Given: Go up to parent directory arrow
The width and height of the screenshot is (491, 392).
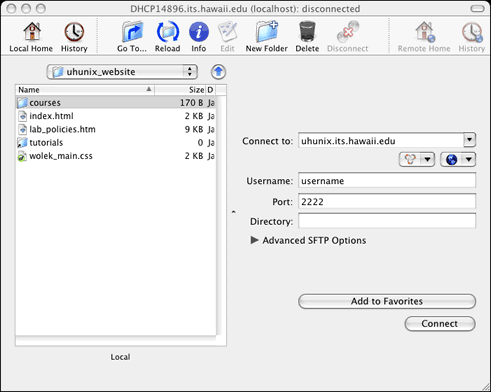Looking at the screenshot, I should (218, 72).
